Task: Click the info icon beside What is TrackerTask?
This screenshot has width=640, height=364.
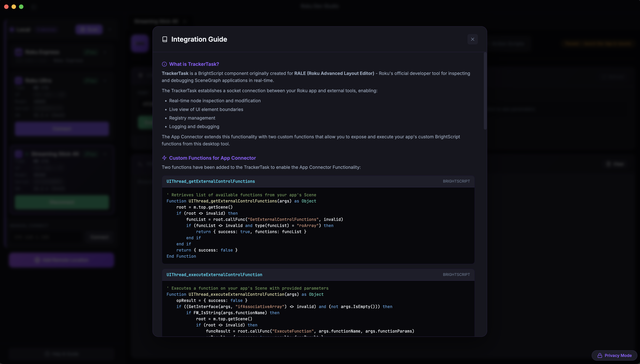Action: pyautogui.click(x=164, y=64)
